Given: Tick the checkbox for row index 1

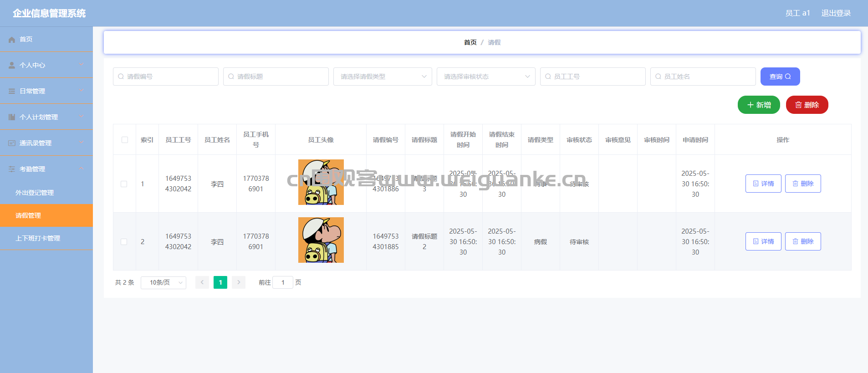Looking at the screenshot, I should coord(124,184).
